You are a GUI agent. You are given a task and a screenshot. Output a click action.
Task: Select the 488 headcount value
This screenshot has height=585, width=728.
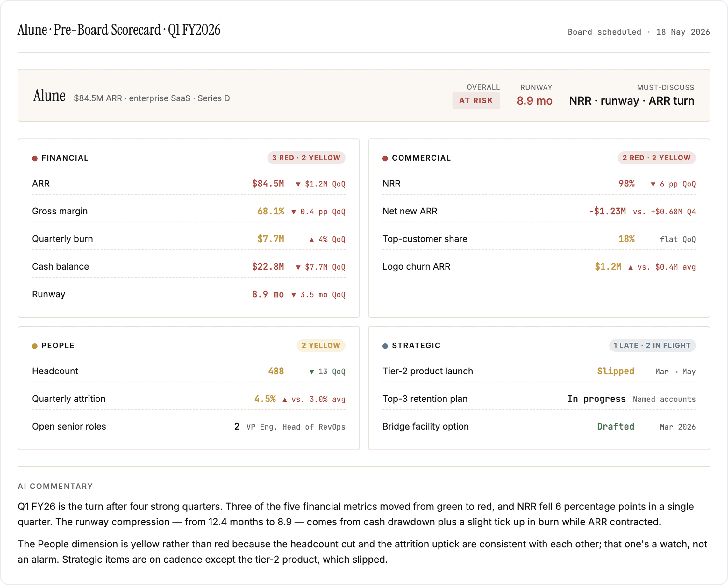tap(276, 371)
